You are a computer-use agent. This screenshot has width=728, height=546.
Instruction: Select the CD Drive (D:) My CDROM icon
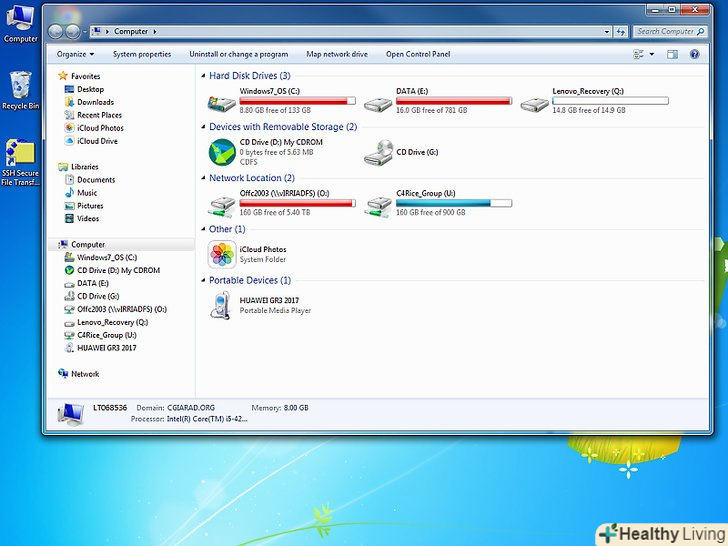(x=222, y=152)
